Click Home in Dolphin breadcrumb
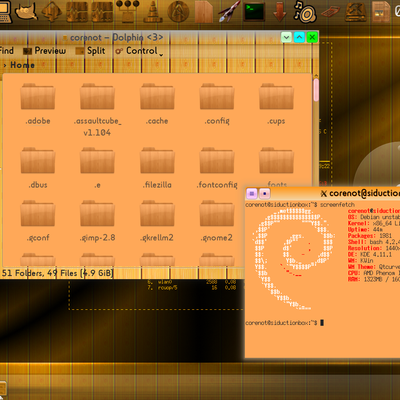 point(22,65)
